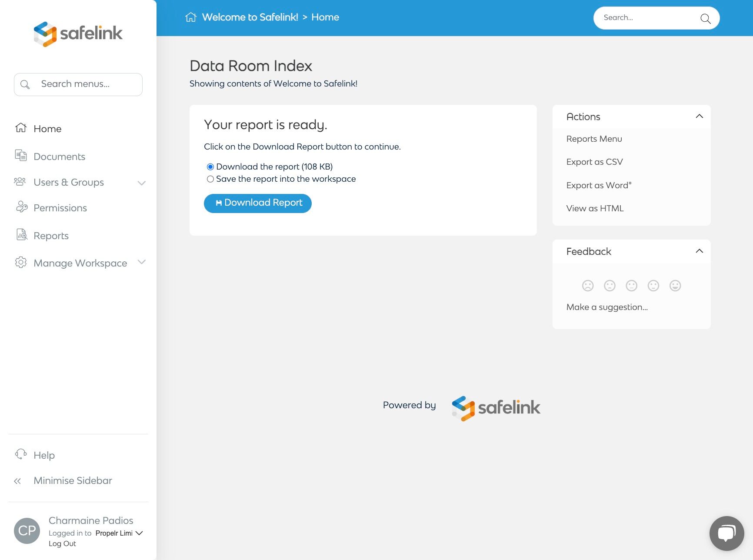The image size is (753, 560).
Task: Go to Reports in the sidebar
Action: (x=51, y=236)
